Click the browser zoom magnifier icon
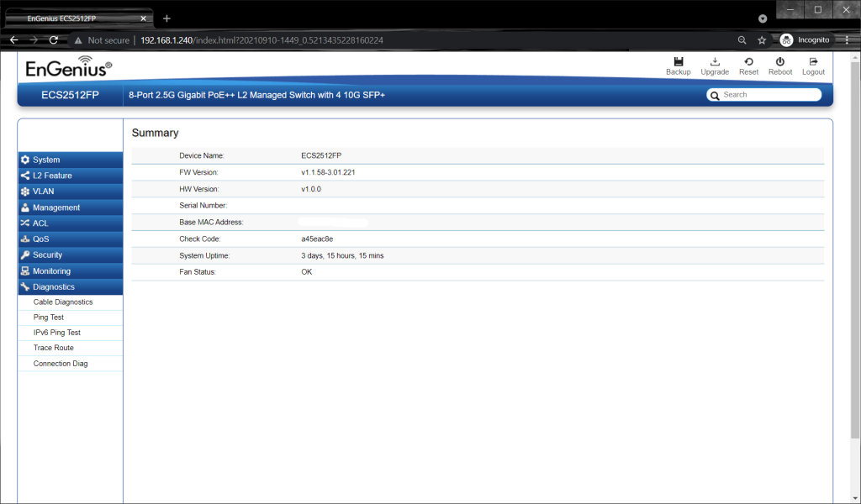Screen dimensions: 861x504 pos(742,40)
